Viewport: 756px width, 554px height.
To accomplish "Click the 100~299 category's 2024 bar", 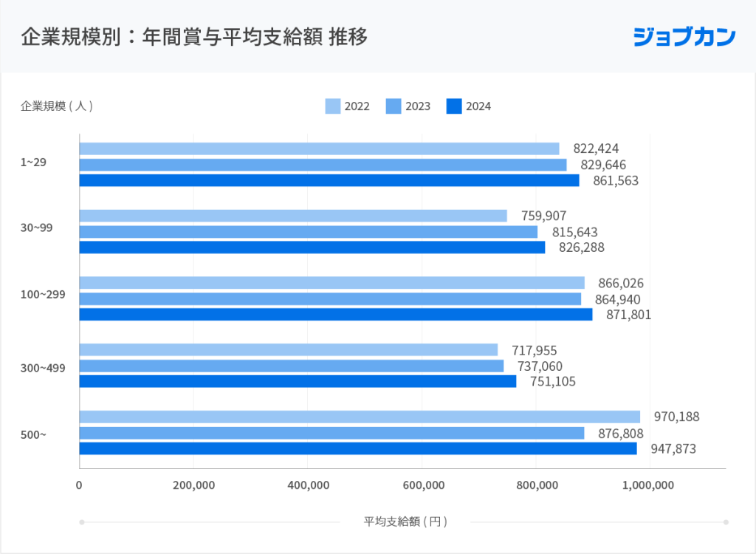I will pyautogui.click(x=336, y=315).
